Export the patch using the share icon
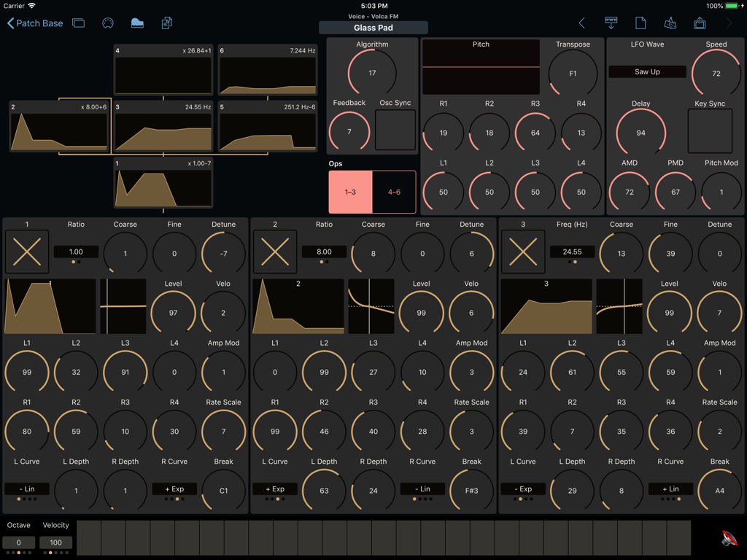 tap(699, 23)
